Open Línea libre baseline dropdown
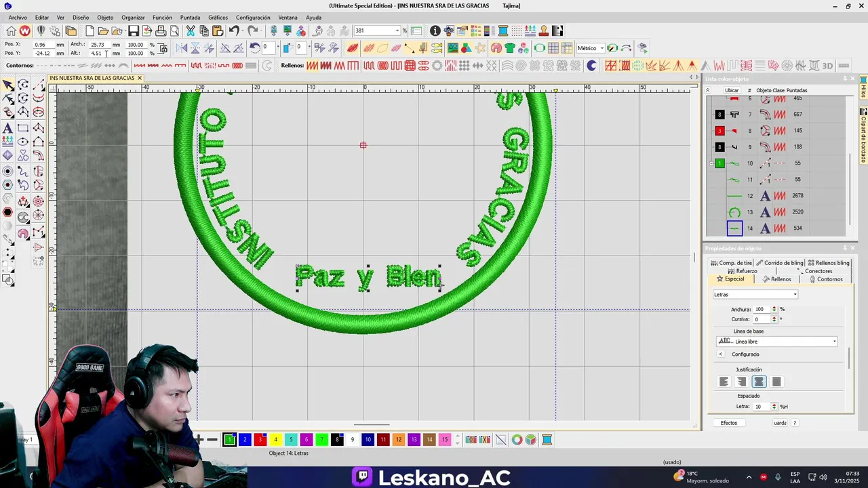The height and width of the screenshot is (488, 868). click(834, 342)
